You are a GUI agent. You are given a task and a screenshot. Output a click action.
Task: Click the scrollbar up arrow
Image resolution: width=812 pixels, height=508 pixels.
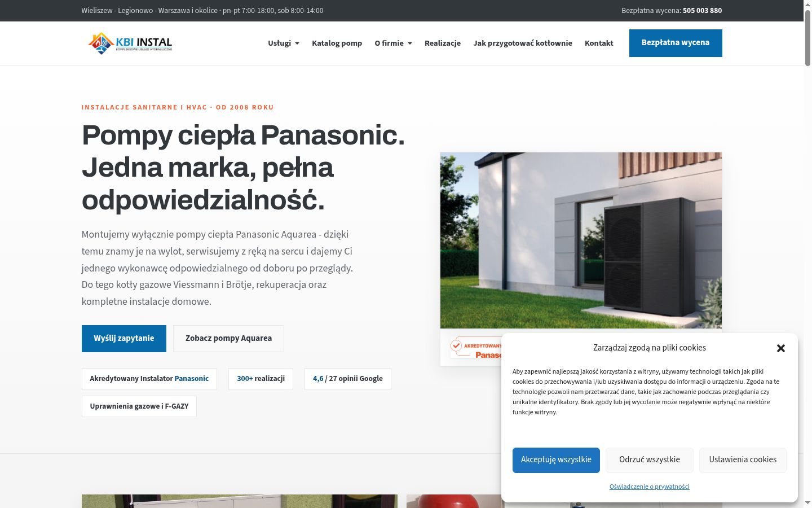pyautogui.click(x=807, y=4)
